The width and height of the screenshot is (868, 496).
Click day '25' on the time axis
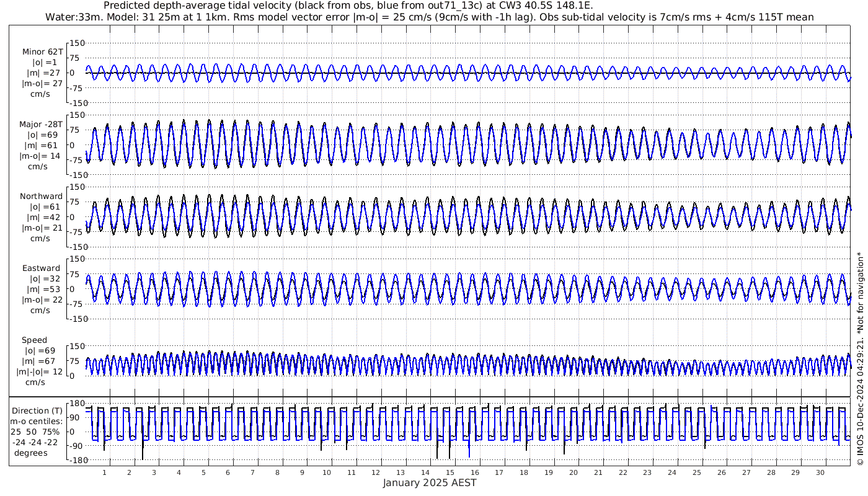pyautogui.click(x=697, y=472)
